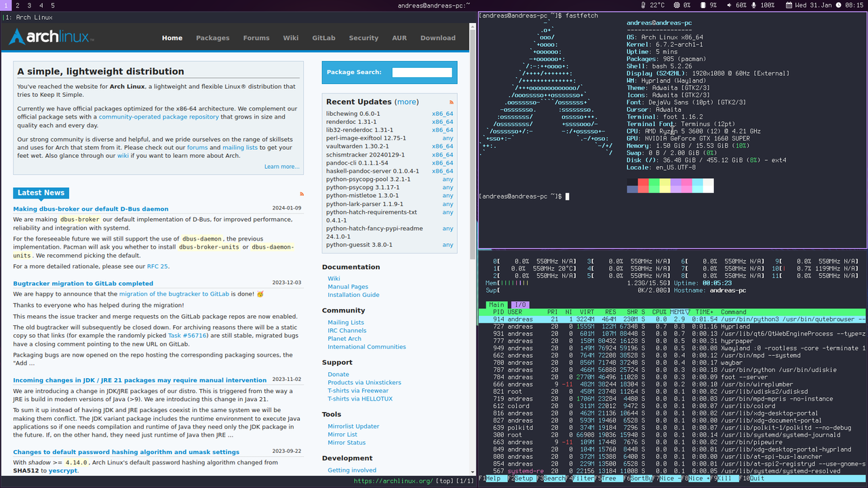Image resolution: width=868 pixels, height=488 pixels.
Task: Open the AUR nav item
Action: point(399,38)
